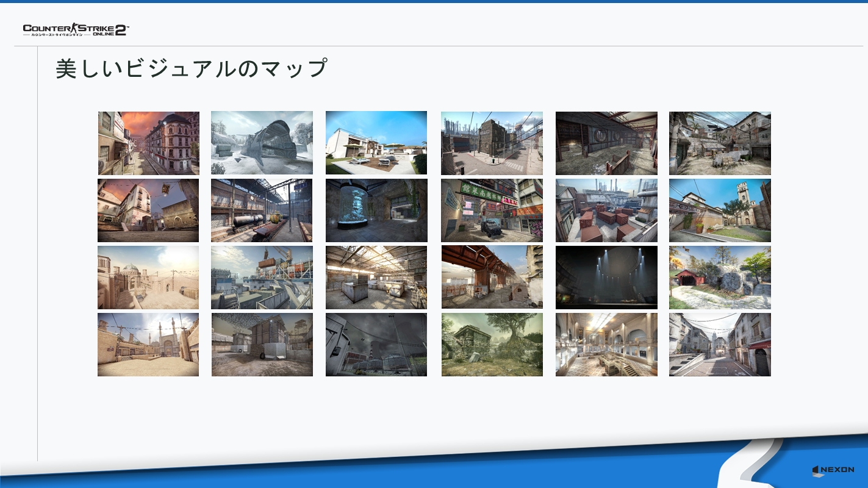Choose the bright ornate museum hall thumbnail
The height and width of the screenshot is (488, 868).
point(606,345)
